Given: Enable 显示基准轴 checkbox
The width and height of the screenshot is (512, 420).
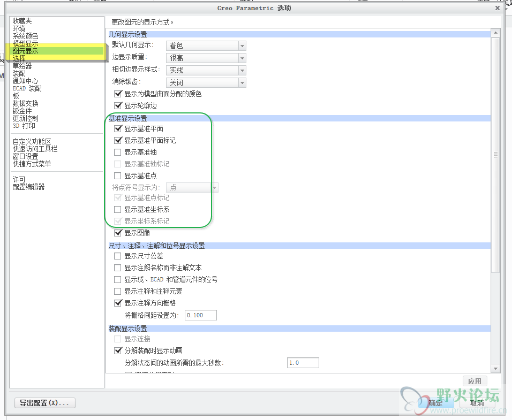Looking at the screenshot, I should tap(117, 152).
